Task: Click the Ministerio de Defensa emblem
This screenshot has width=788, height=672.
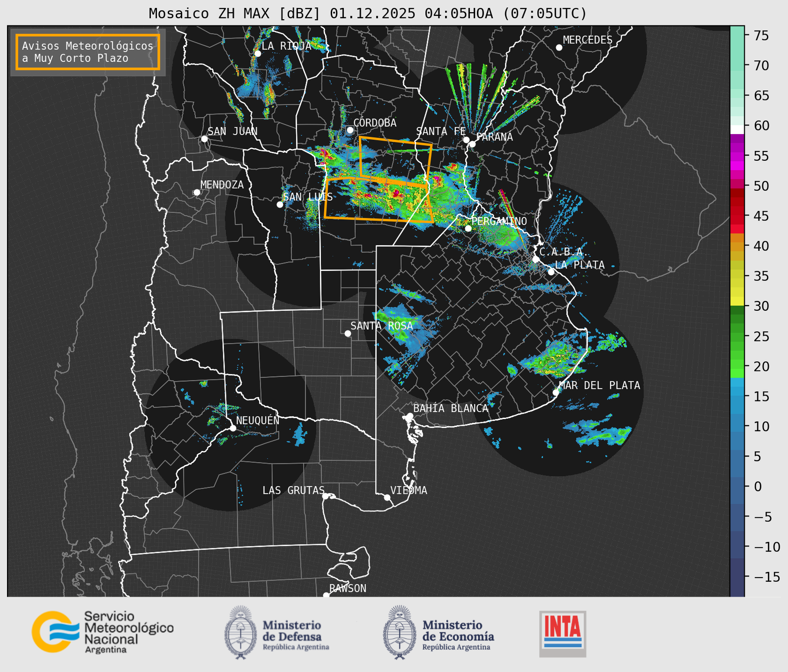Action: (x=240, y=632)
